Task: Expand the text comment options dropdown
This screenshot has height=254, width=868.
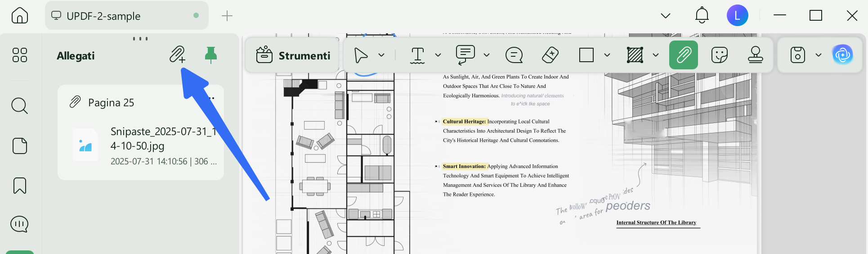Action: (x=487, y=55)
